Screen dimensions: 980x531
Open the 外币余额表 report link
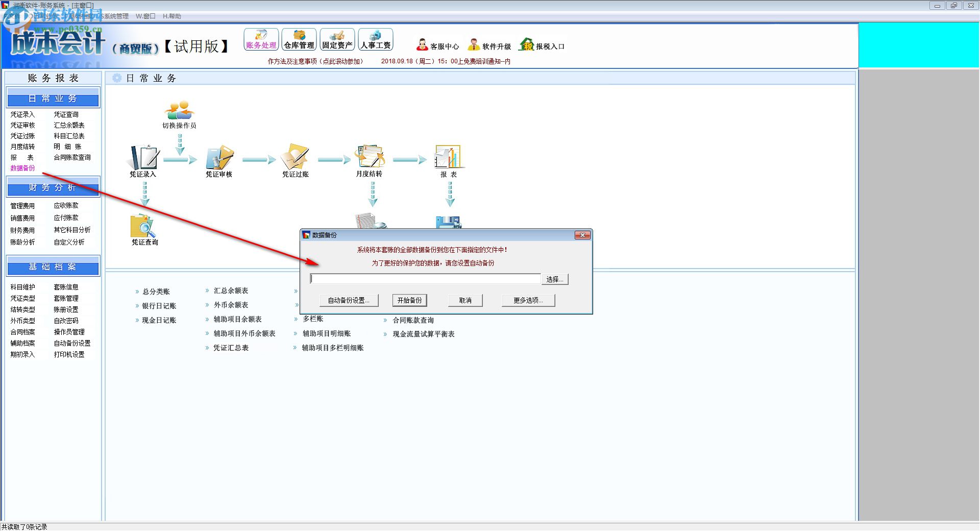231,305
